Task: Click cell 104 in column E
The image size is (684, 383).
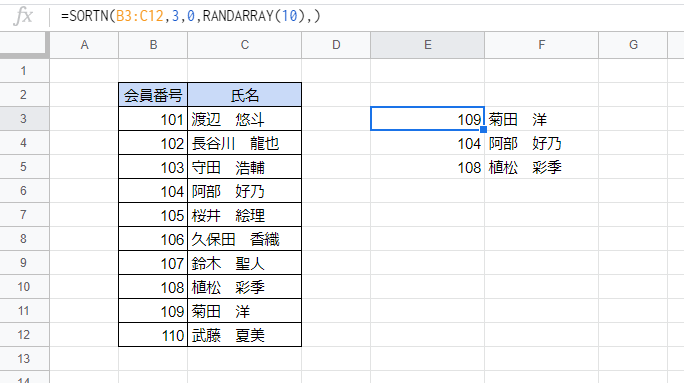Action: [428, 143]
